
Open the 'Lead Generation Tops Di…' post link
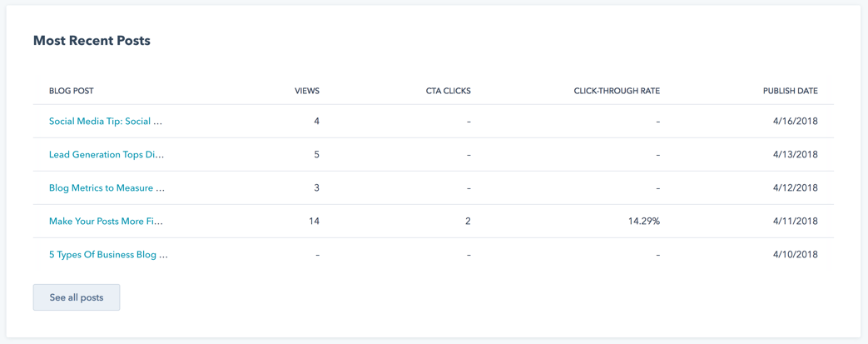click(x=107, y=155)
